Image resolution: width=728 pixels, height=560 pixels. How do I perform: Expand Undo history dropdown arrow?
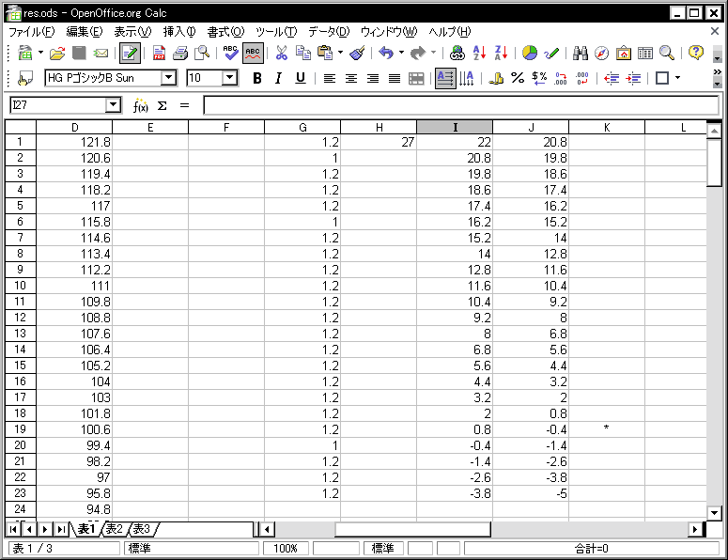(402, 53)
